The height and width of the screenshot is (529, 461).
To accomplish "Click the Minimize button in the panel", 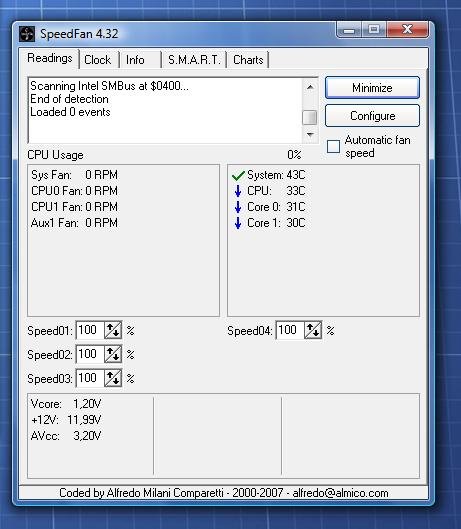I will (x=372, y=88).
